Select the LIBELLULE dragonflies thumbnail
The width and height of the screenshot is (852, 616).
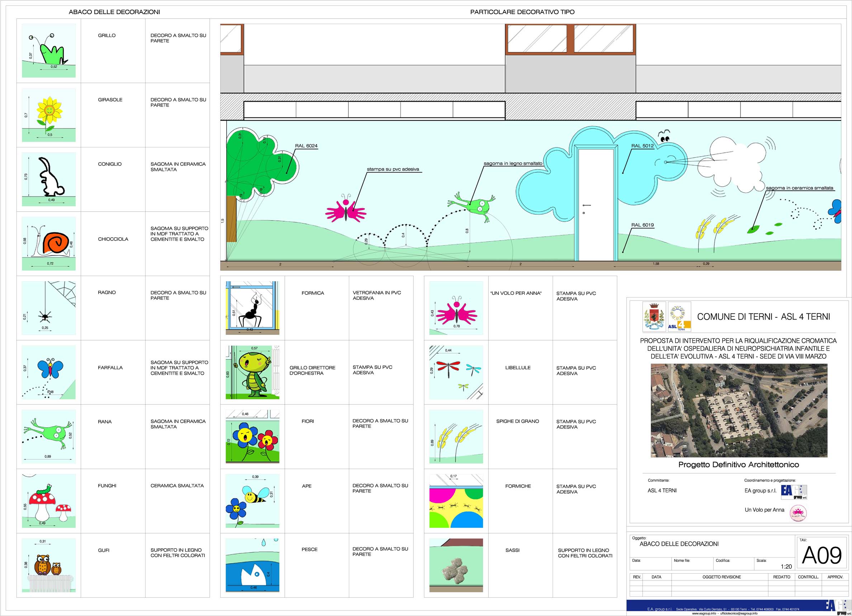pyautogui.click(x=456, y=372)
